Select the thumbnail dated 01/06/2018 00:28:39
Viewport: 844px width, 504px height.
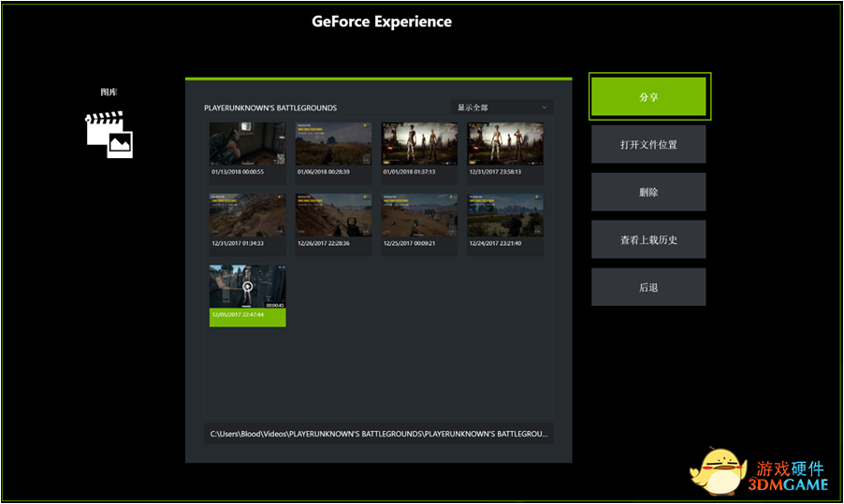tap(333, 144)
